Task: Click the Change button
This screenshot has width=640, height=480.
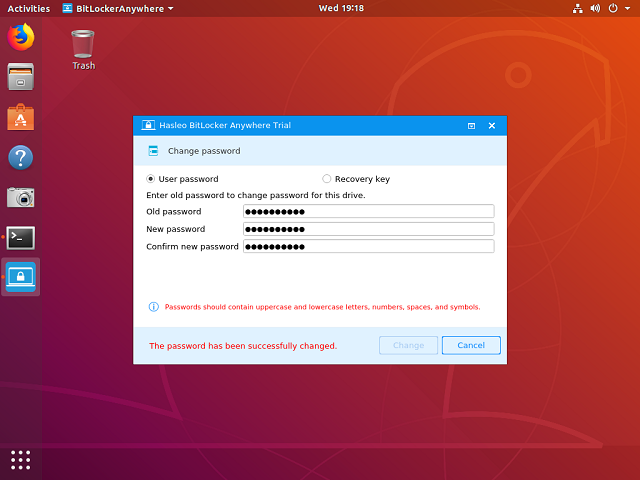Action: 408,345
